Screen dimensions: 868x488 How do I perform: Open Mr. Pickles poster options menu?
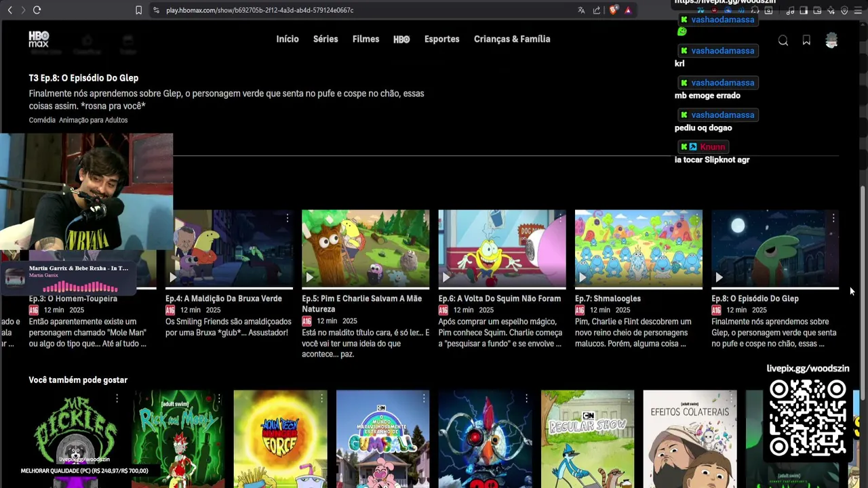(x=117, y=399)
